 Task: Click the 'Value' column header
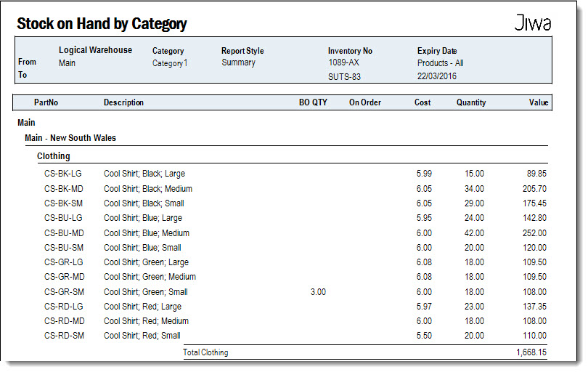(539, 102)
